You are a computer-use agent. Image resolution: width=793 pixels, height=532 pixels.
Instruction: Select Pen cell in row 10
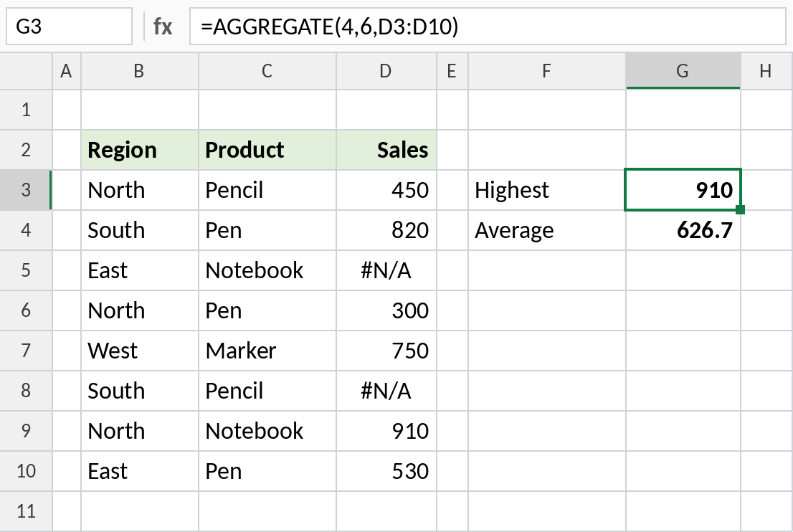(x=267, y=471)
